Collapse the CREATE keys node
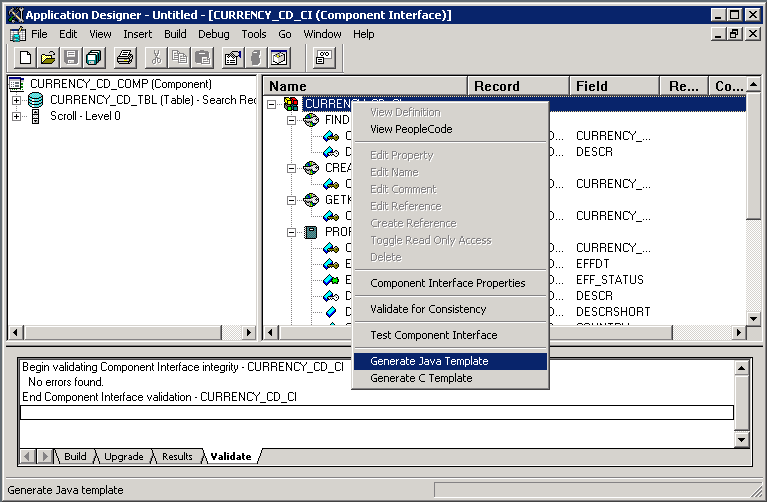The image size is (767, 502). 292,168
